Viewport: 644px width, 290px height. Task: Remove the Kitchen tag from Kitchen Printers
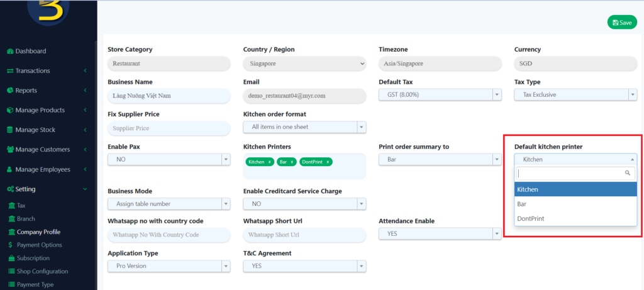tap(269, 162)
